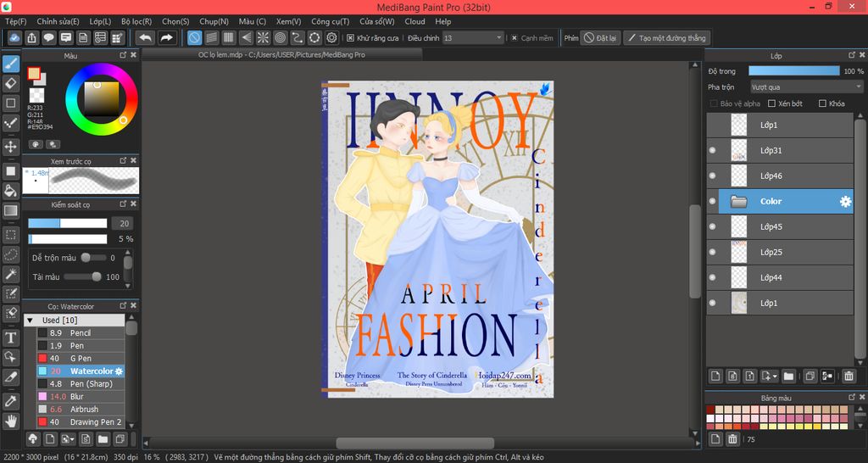Hide the Color folder visibility dot
This screenshot has height=463, width=868.
pos(712,202)
